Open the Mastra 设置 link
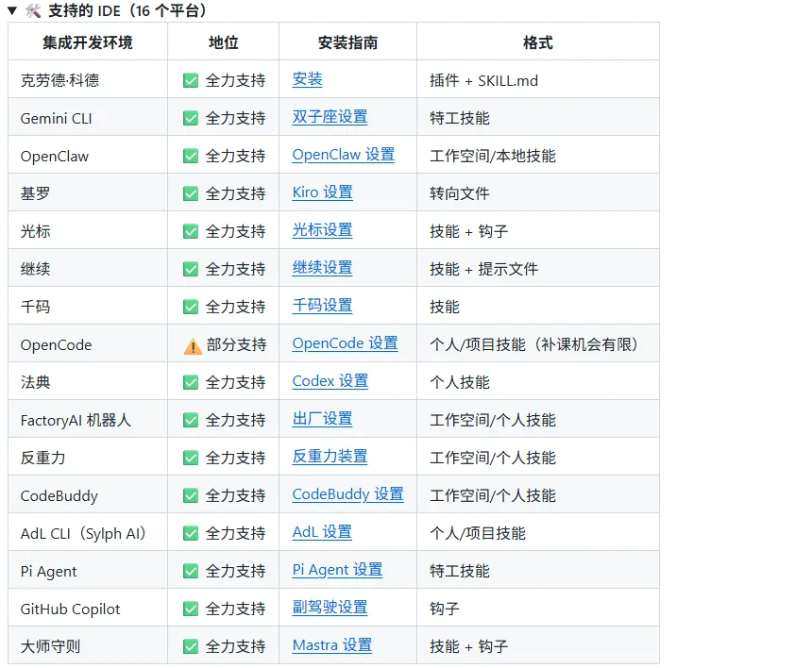Image resolution: width=812 pixels, height=668 pixels. point(332,645)
